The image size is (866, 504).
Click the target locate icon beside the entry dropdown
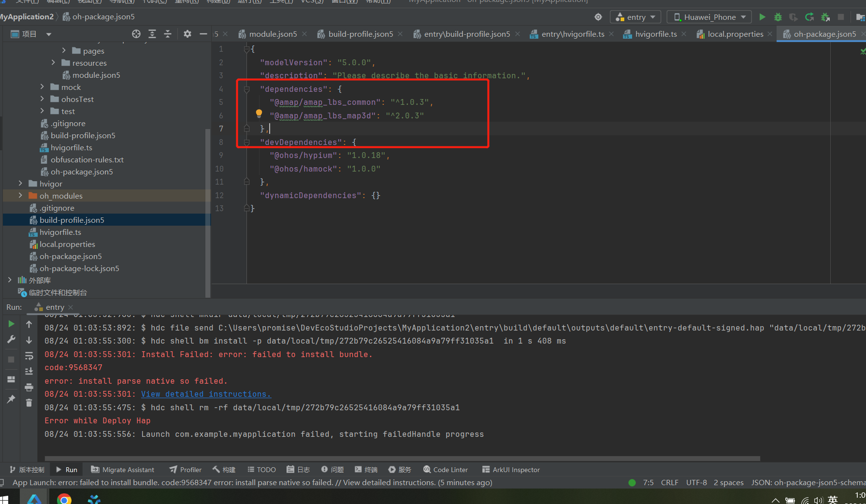pos(598,17)
